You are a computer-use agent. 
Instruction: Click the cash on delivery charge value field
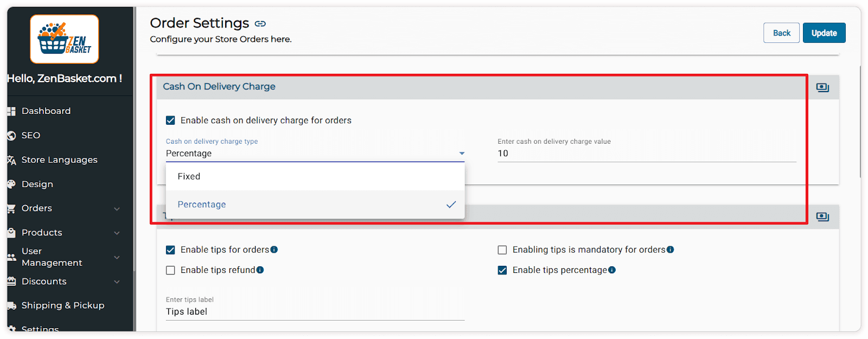click(x=646, y=153)
